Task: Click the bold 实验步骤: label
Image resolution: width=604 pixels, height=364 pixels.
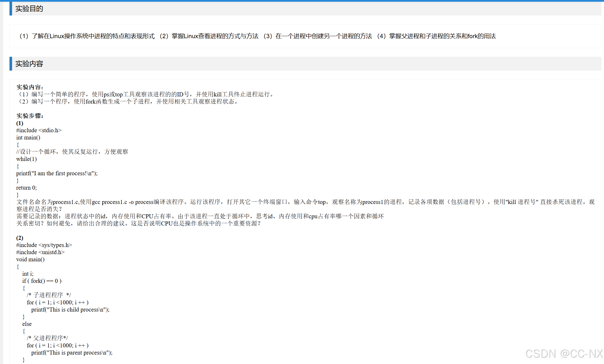Action: (30, 116)
